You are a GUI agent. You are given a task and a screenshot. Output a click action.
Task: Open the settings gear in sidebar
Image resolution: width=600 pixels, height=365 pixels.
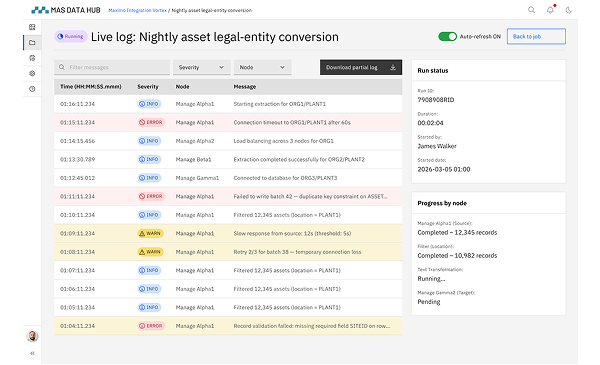[x=32, y=73]
